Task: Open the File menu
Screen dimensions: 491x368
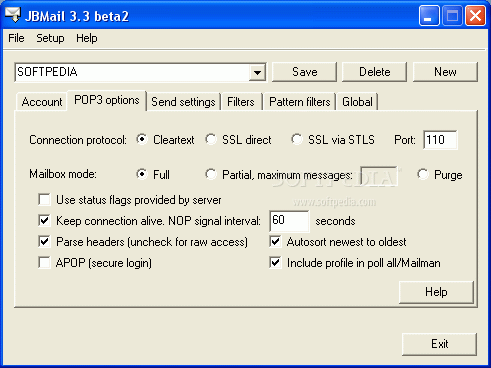Action: tap(16, 38)
